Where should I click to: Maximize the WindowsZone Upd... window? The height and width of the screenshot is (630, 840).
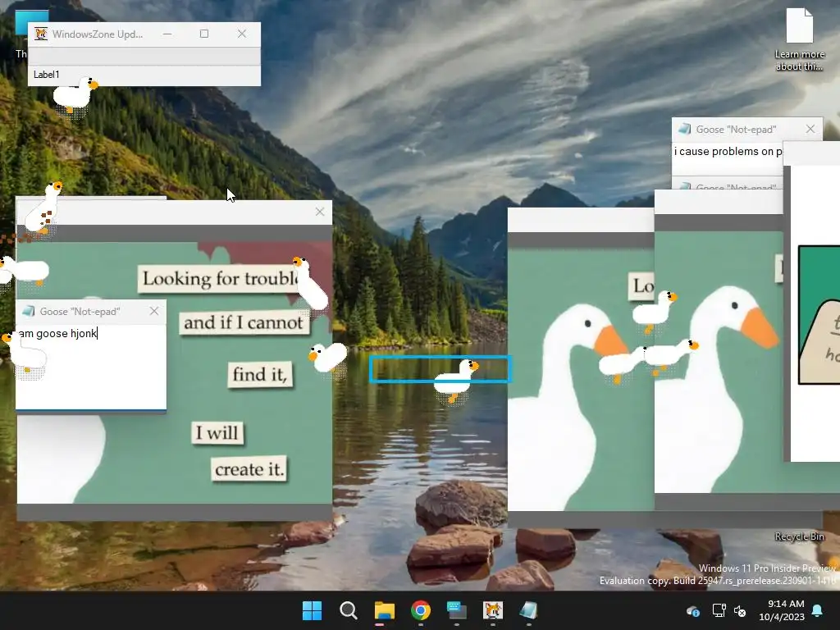click(x=204, y=34)
